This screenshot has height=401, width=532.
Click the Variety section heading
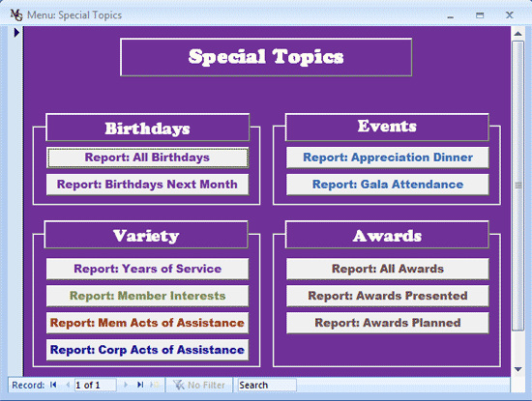click(146, 235)
